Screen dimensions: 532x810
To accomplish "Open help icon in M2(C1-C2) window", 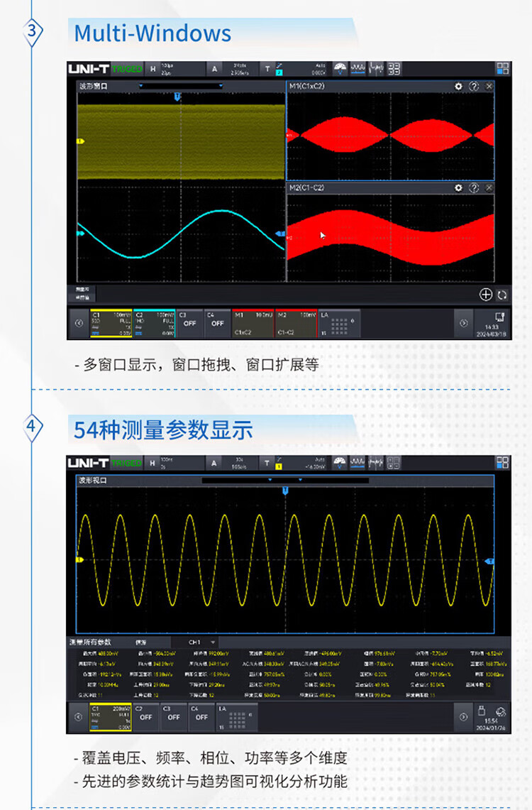I will point(474,187).
